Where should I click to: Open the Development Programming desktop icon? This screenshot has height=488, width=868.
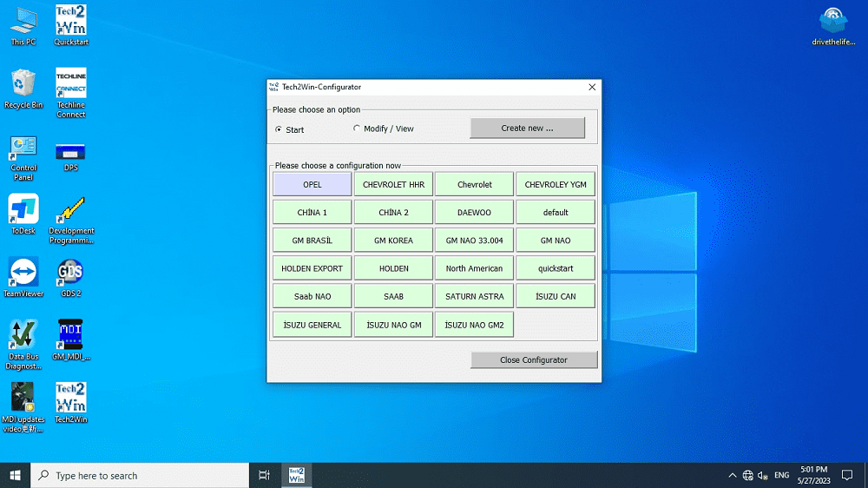point(70,212)
